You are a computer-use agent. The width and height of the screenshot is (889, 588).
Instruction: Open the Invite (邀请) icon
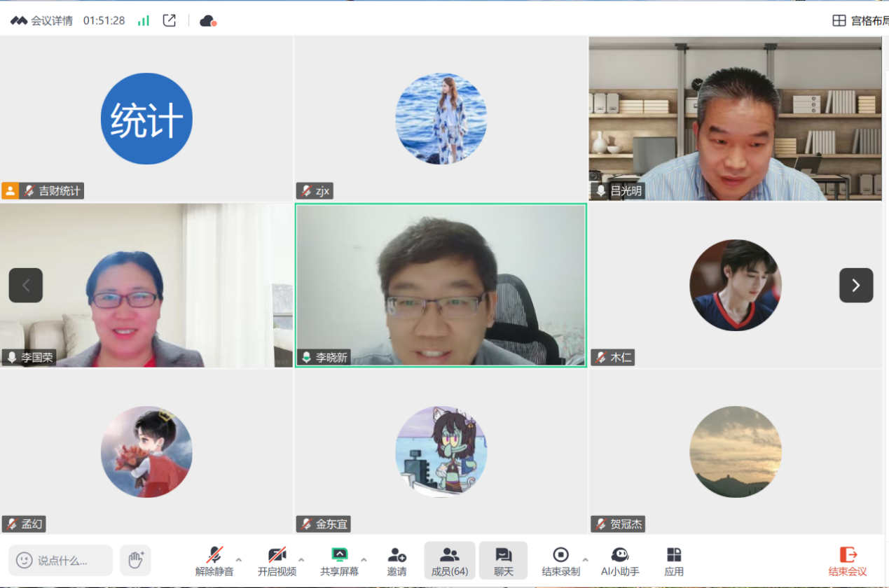coord(397,561)
